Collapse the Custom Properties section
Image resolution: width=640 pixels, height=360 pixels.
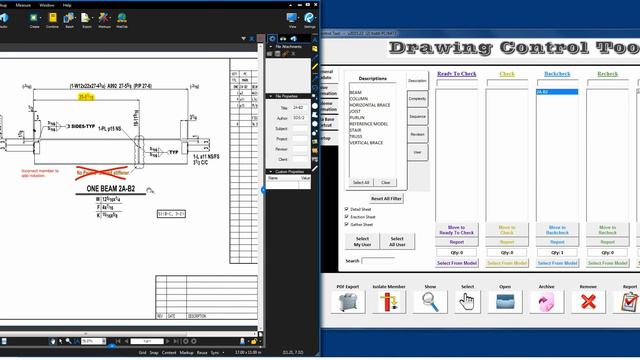point(270,172)
